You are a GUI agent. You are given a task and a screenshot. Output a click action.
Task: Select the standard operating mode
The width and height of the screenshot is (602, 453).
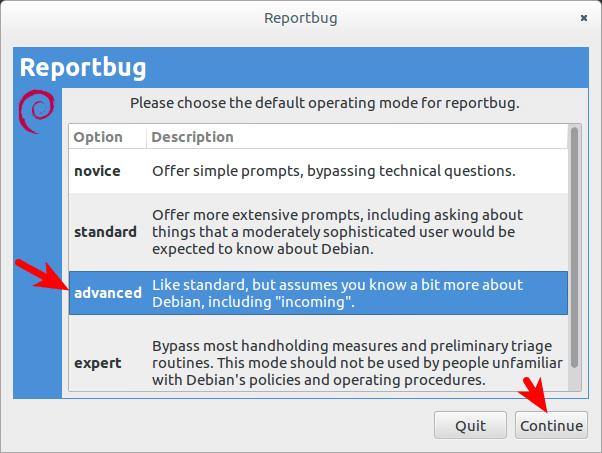tap(105, 232)
